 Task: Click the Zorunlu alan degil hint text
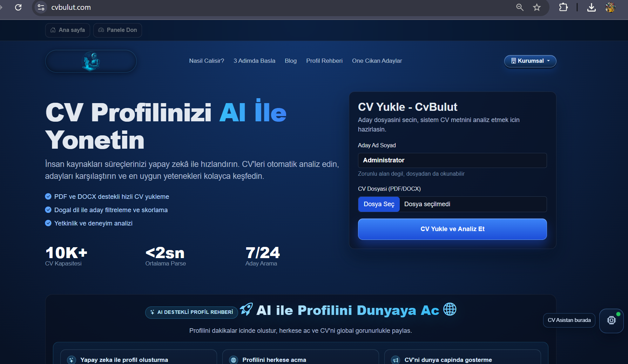tap(411, 174)
